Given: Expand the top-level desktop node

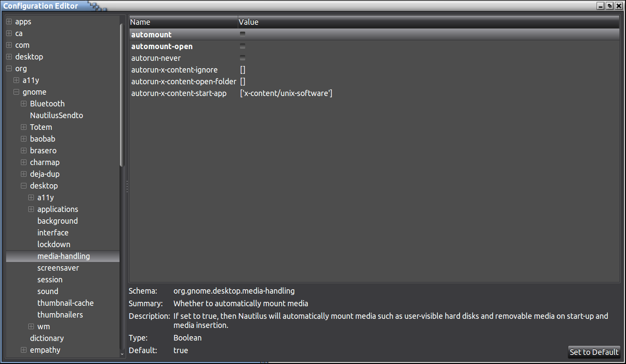Looking at the screenshot, I should 9,56.
